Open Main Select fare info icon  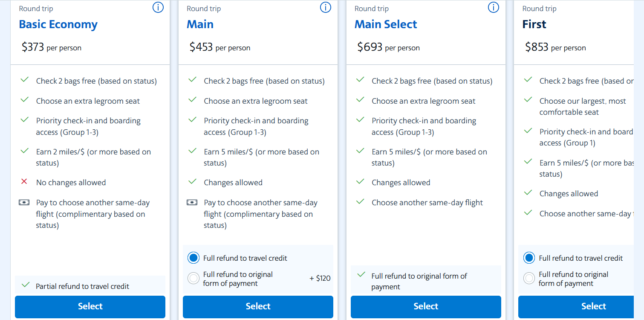[494, 7]
